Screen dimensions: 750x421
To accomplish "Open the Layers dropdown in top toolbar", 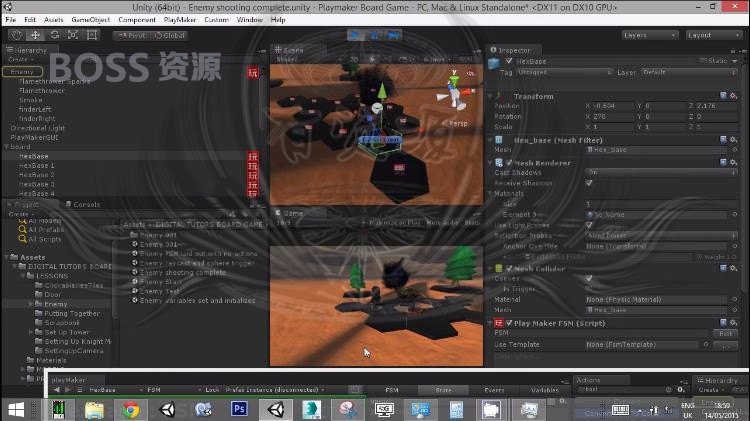I will click(650, 35).
